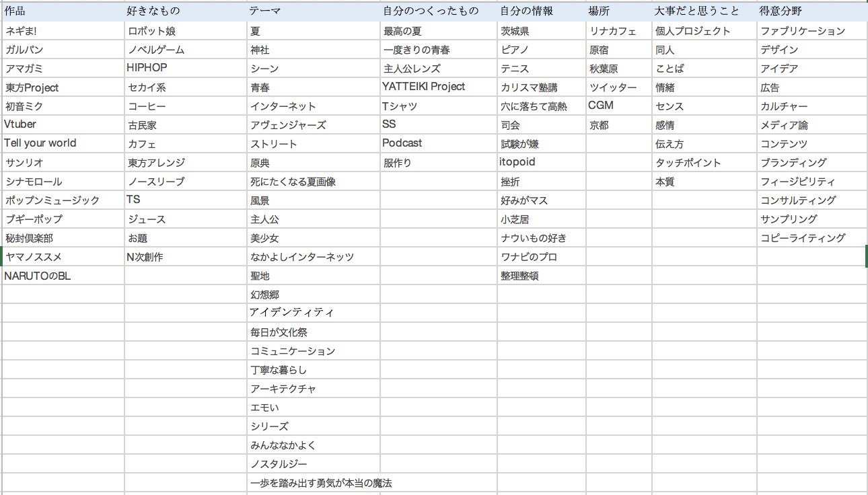
Task: Click the cell Vtuber
Action: pyautogui.click(x=63, y=124)
